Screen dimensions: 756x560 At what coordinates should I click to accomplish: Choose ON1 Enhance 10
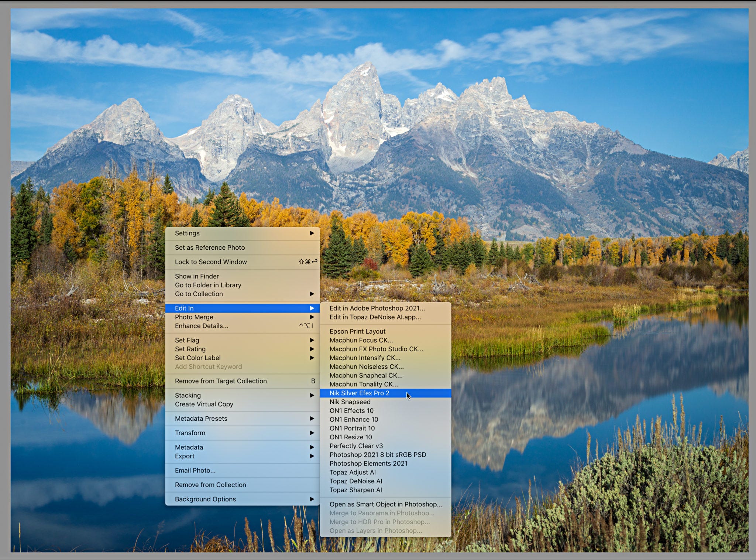pyautogui.click(x=385, y=420)
